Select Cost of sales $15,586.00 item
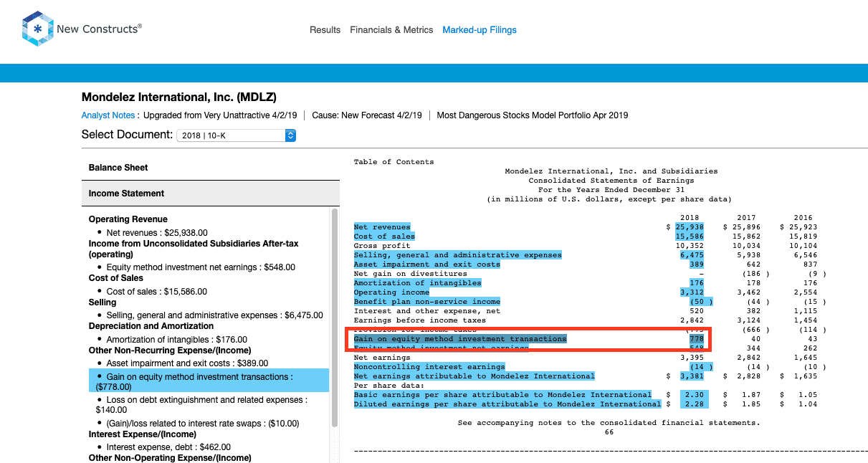 (157, 292)
